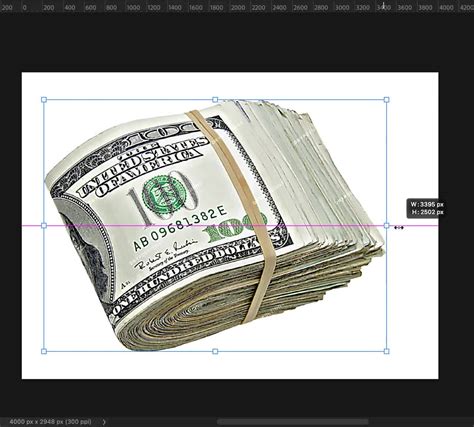Click the top-center transform handle

point(215,100)
